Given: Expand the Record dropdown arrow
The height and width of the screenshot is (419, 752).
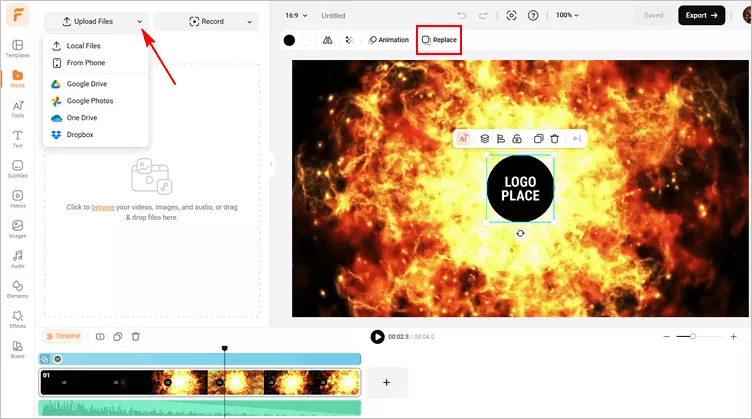Looking at the screenshot, I should [249, 22].
